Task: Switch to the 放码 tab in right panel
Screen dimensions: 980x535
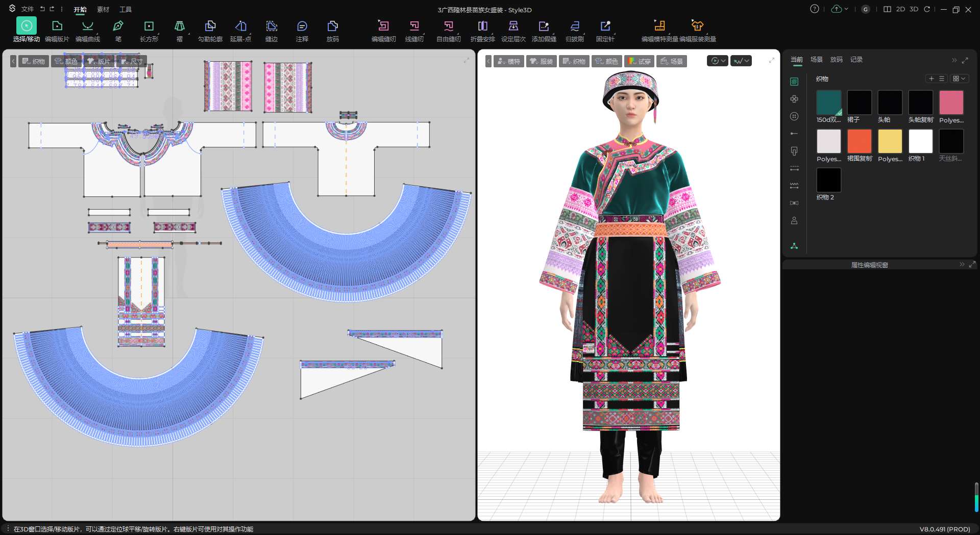Action: [836, 60]
